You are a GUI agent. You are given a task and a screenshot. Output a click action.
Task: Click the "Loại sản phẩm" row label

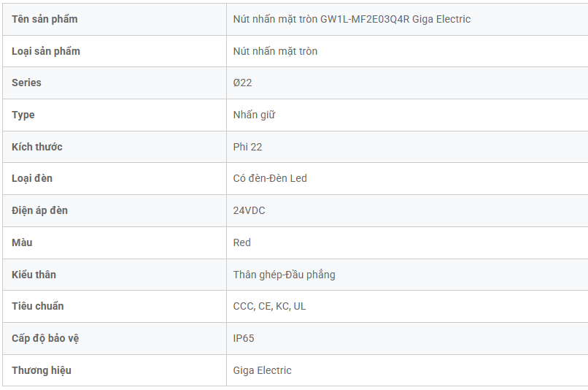click(x=46, y=51)
